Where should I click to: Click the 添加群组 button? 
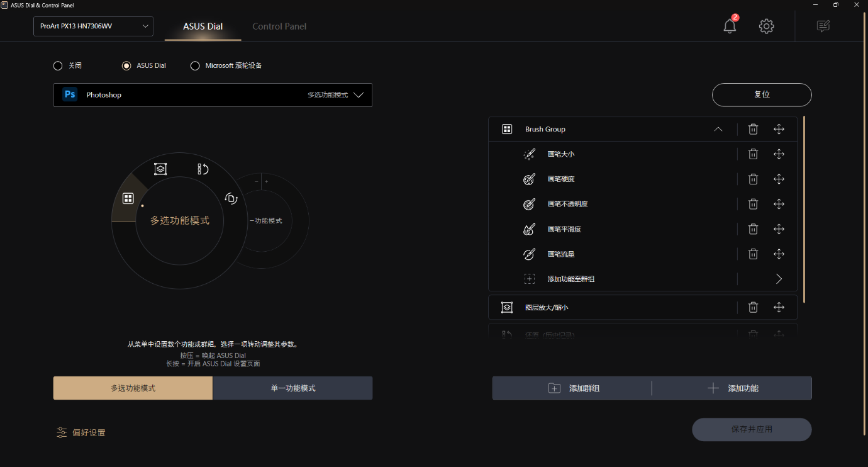[572, 388]
